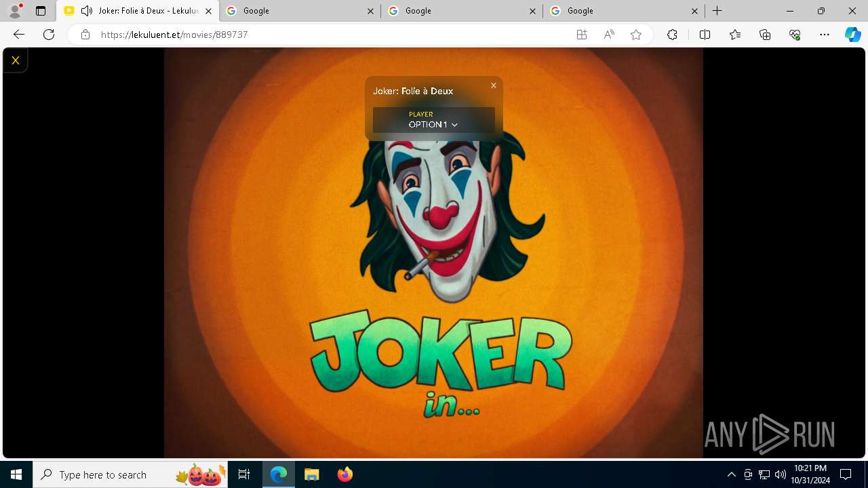
Task: Open the clock showing 10:21 PM
Action: (810, 474)
